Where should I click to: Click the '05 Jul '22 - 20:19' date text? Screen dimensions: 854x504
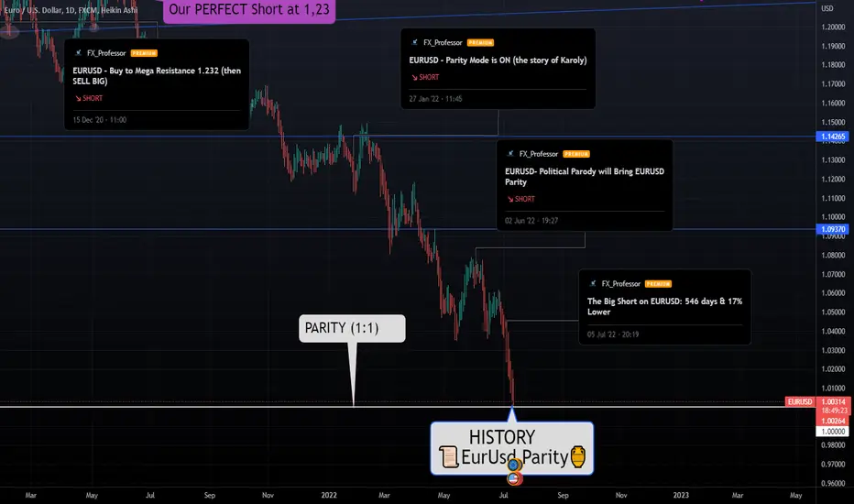613,334
